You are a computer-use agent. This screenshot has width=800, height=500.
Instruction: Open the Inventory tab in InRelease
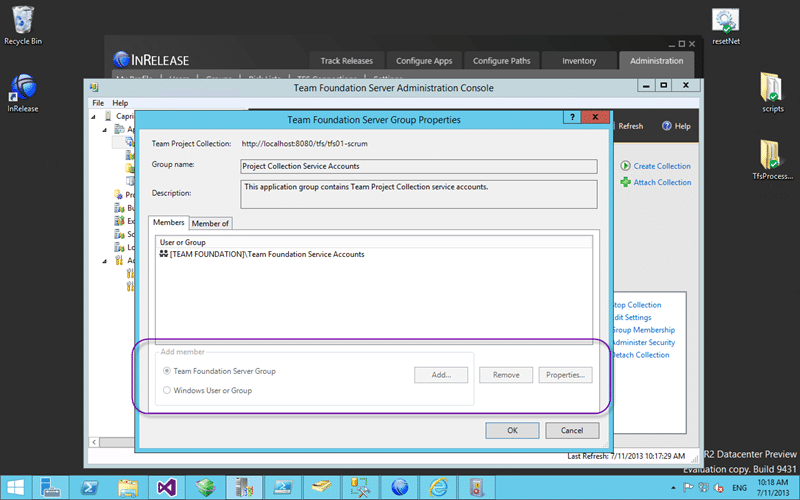[x=579, y=61]
